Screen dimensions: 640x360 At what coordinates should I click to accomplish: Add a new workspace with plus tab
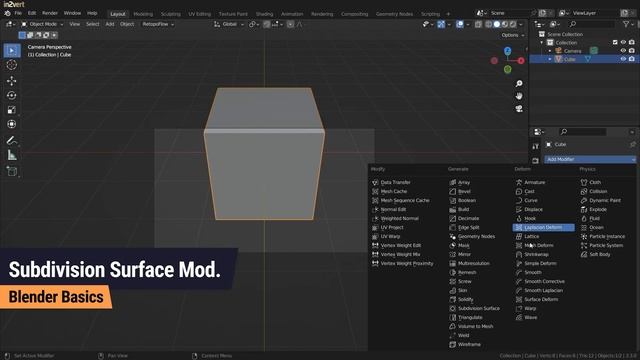click(448, 14)
